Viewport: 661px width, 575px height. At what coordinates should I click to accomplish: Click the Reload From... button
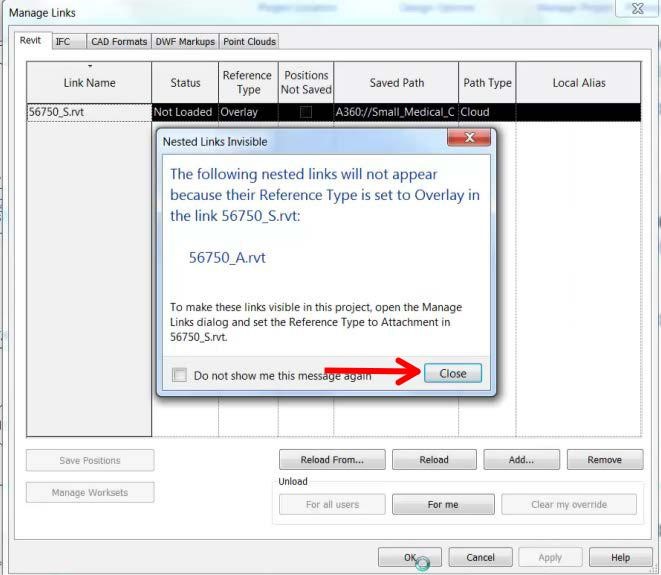click(331, 460)
